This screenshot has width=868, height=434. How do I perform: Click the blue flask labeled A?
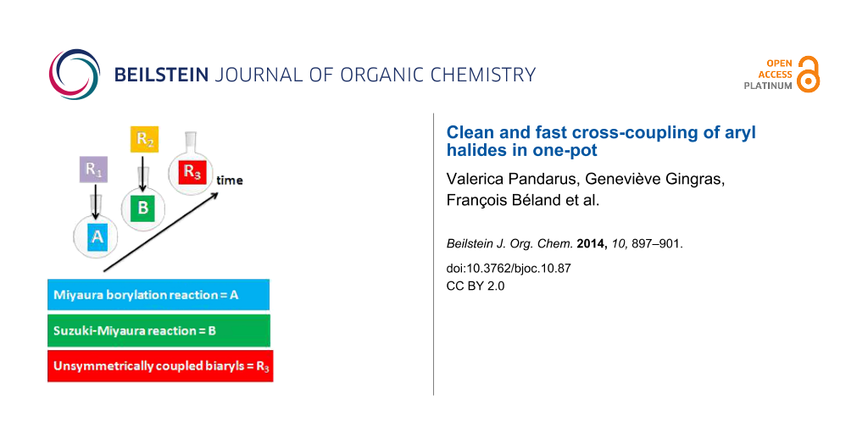(97, 237)
